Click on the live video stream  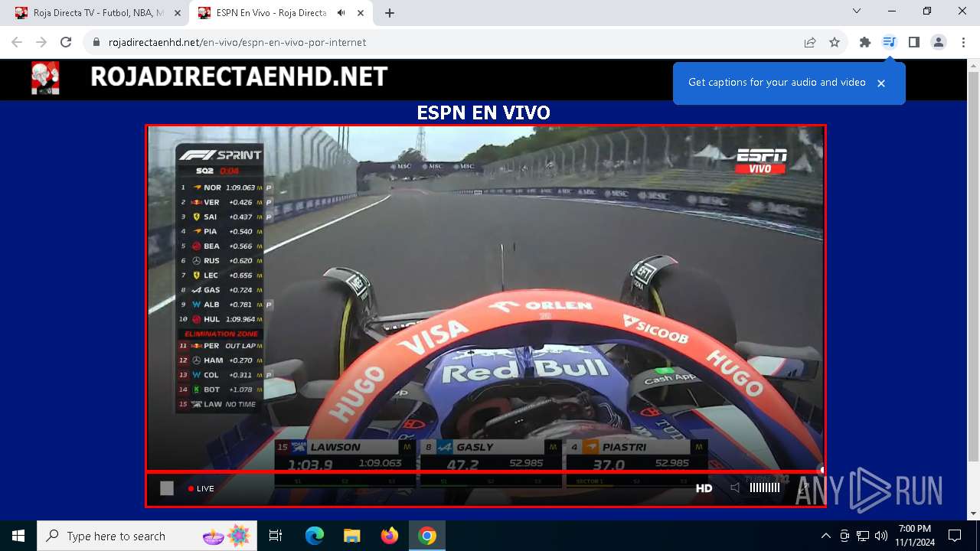pos(485,298)
